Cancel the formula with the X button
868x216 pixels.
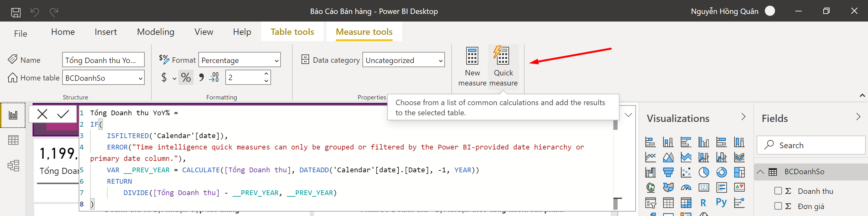coord(42,114)
